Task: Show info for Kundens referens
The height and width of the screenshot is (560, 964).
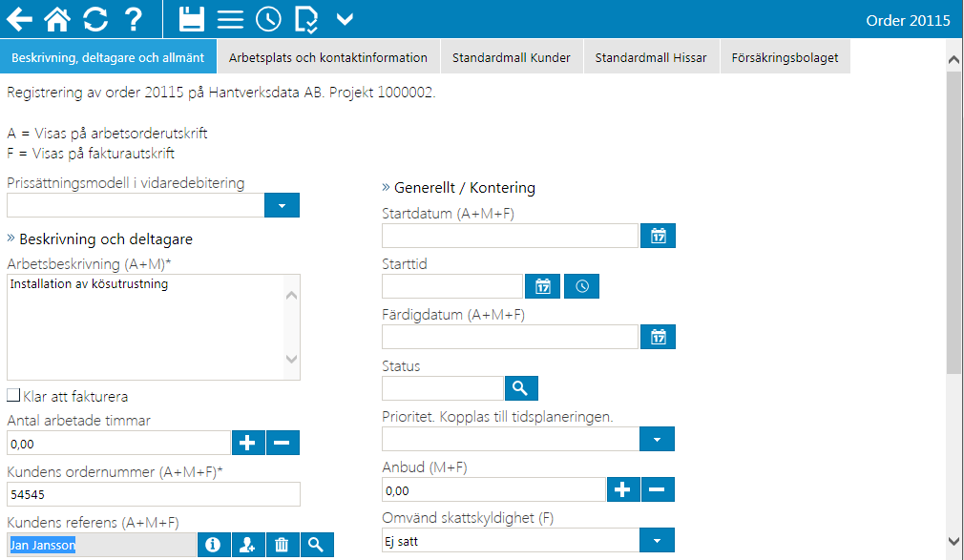Action: (x=214, y=545)
